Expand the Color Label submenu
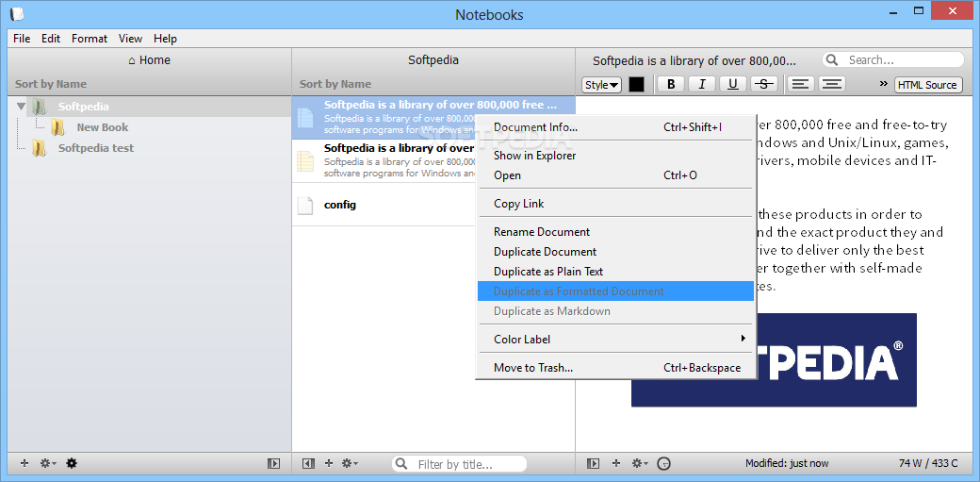Image resolution: width=980 pixels, height=482 pixels. (x=616, y=340)
